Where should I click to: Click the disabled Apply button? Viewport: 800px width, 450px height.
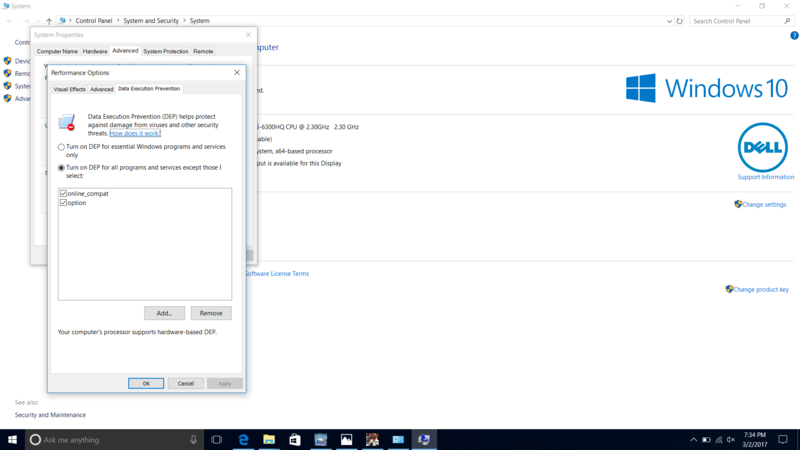click(224, 384)
